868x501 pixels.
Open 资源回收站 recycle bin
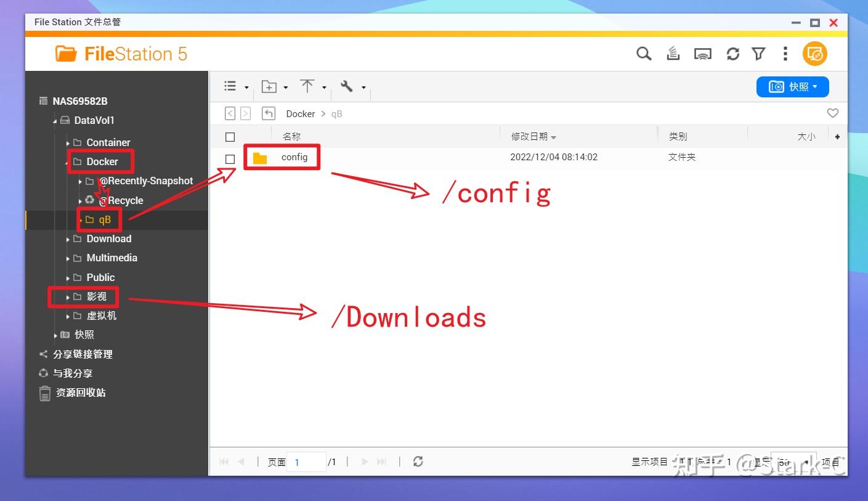(x=81, y=393)
